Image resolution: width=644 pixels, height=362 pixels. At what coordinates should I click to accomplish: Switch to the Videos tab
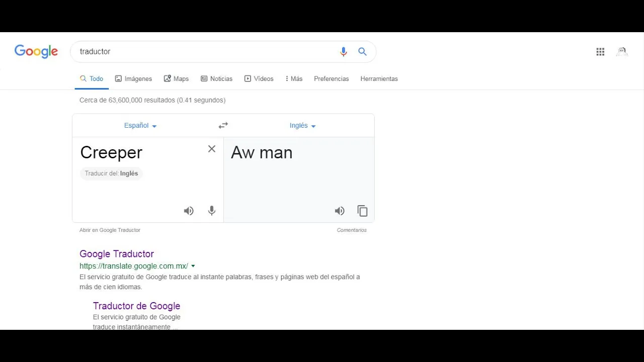(x=259, y=78)
